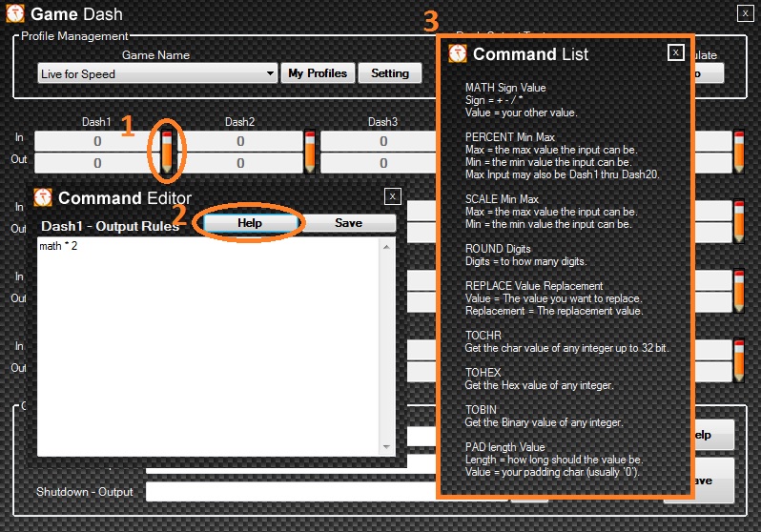
Task: Open the Setting button
Action: (x=390, y=73)
